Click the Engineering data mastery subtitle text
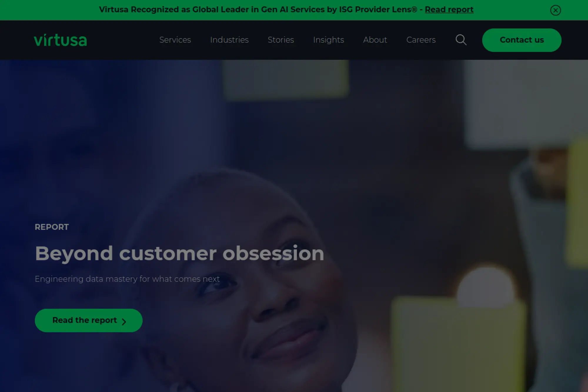Screen dimensions: 588x392 click(127, 279)
